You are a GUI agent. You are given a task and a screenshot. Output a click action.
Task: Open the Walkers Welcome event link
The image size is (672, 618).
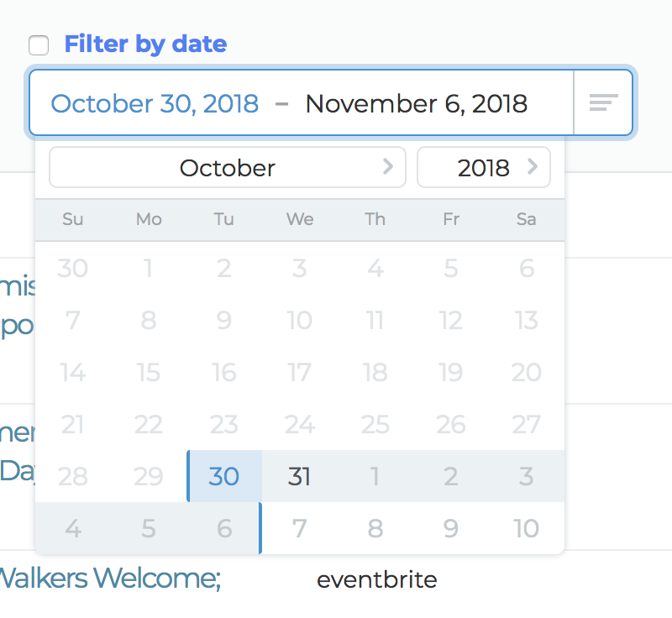coord(110,579)
